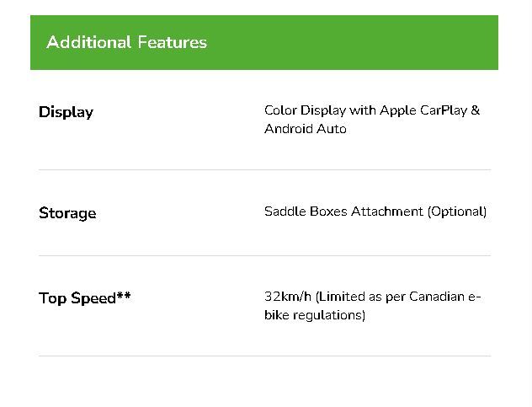Click the double asterisk after Top Speed

click(124, 296)
